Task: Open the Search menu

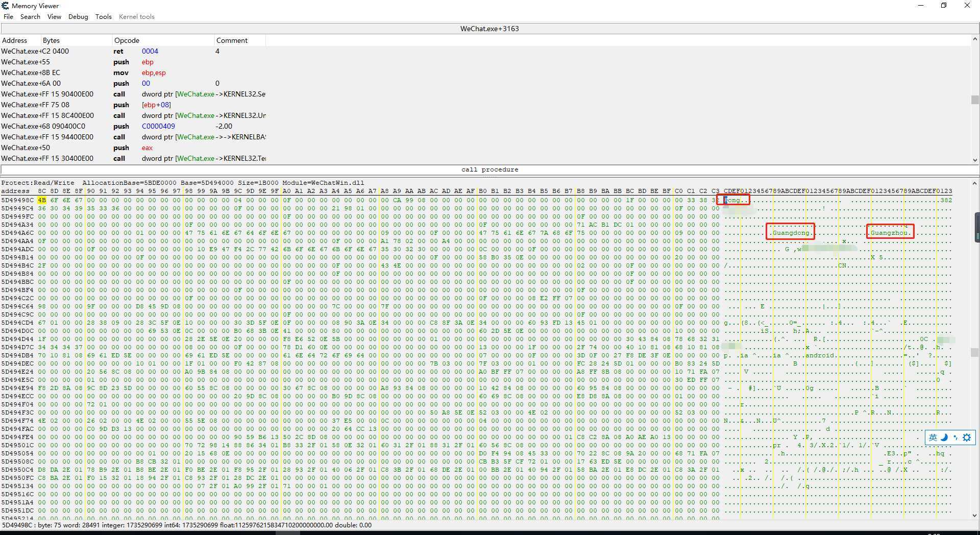Action: [30, 16]
